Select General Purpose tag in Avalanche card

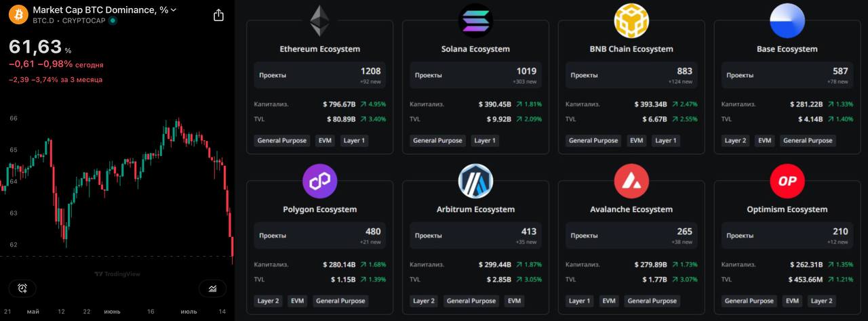[x=652, y=301]
